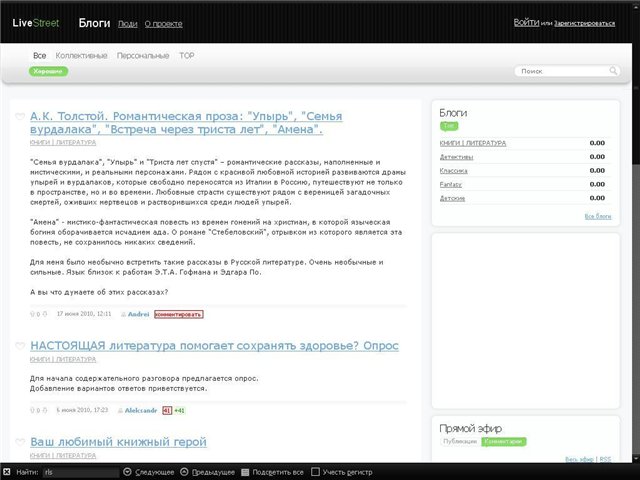Click the Следующее down-arrow icon in find bar
The image size is (640, 480).
(127, 472)
